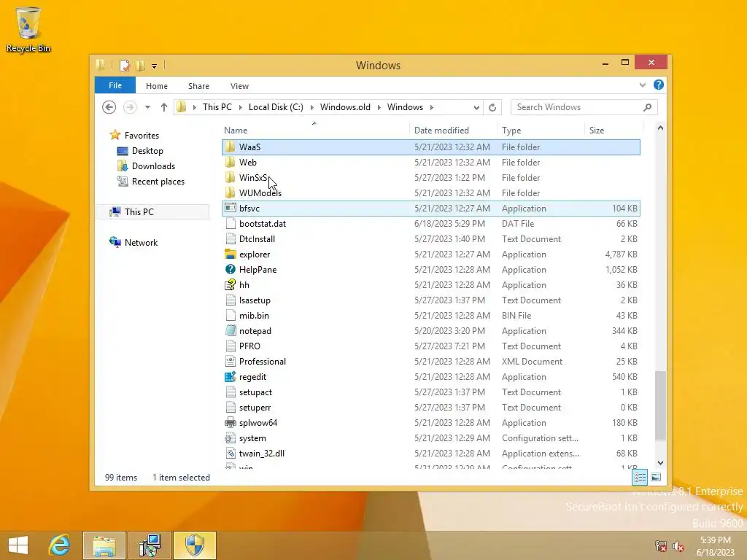Click the New folder quick access icon

tap(141, 65)
